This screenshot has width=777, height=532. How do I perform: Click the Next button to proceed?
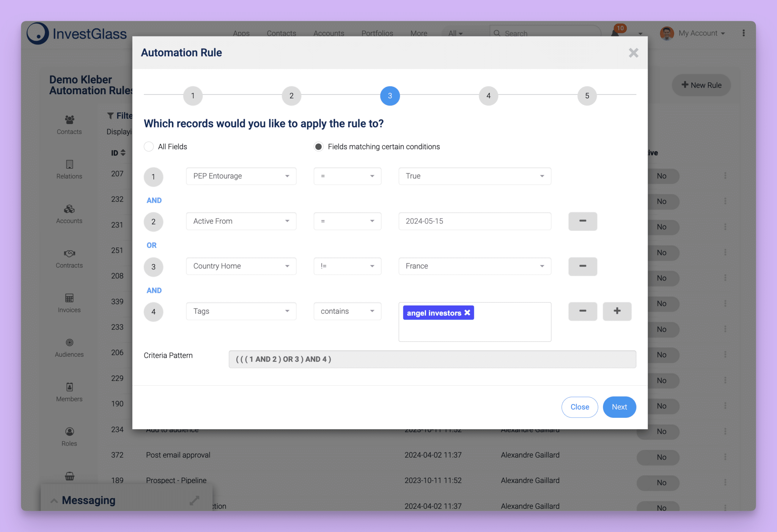618,407
